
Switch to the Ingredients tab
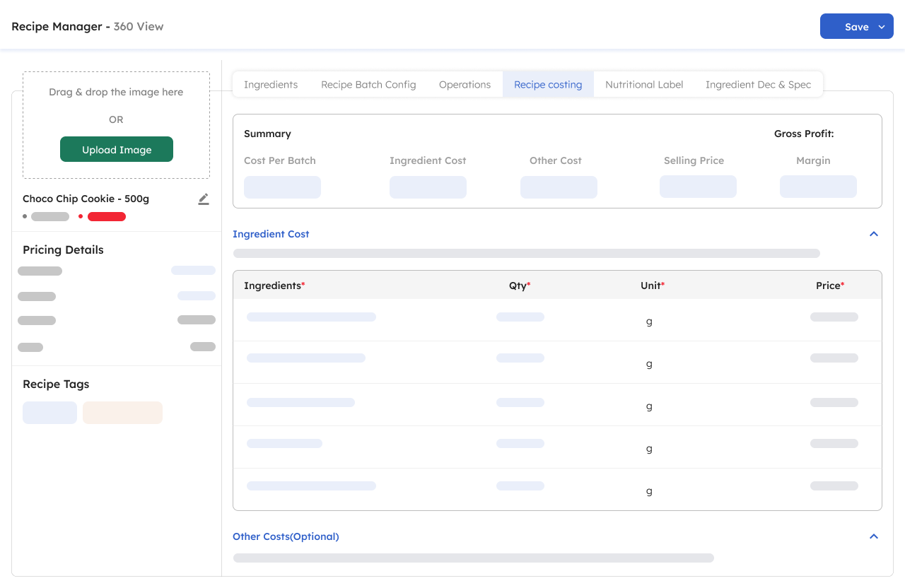pyautogui.click(x=271, y=85)
